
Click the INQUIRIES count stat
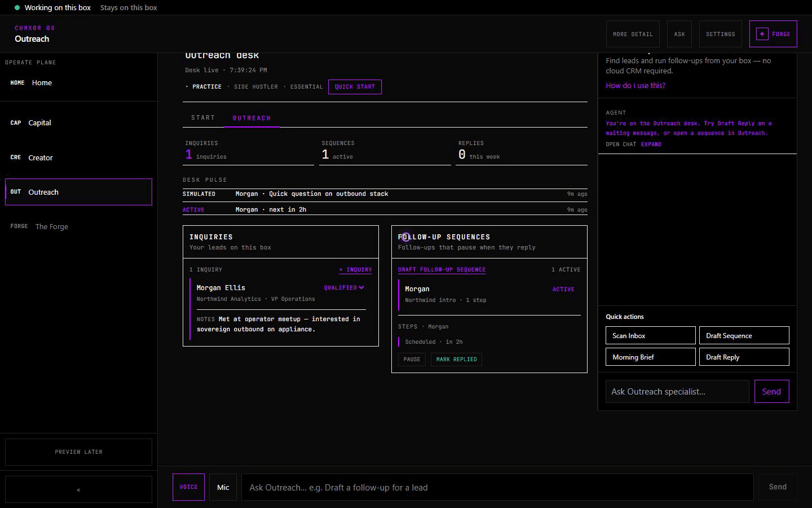pos(249,152)
